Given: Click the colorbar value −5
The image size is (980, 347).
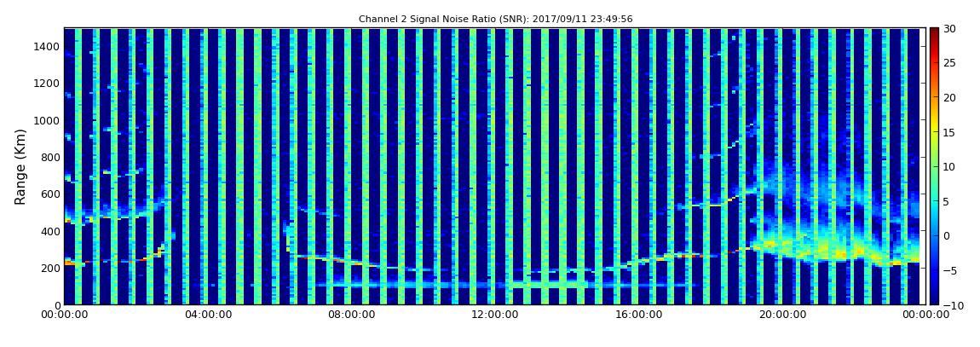Looking at the screenshot, I should pyautogui.click(x=949, y=270).
